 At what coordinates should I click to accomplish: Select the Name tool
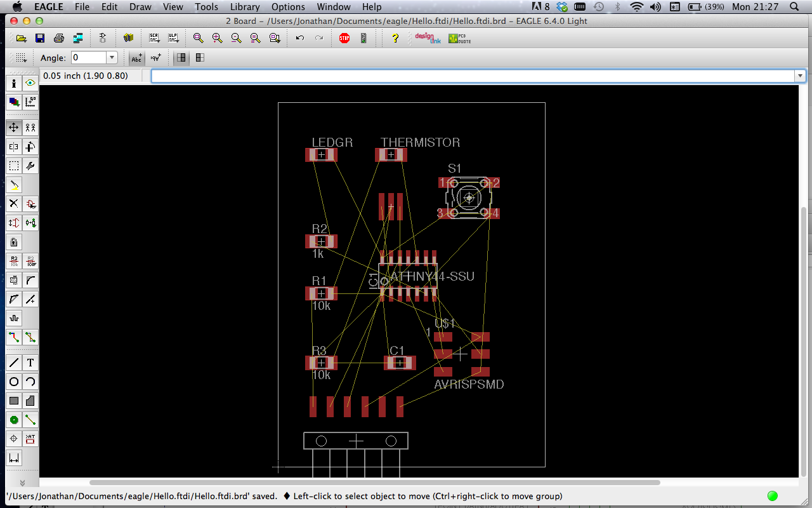[x=14, y=261]
